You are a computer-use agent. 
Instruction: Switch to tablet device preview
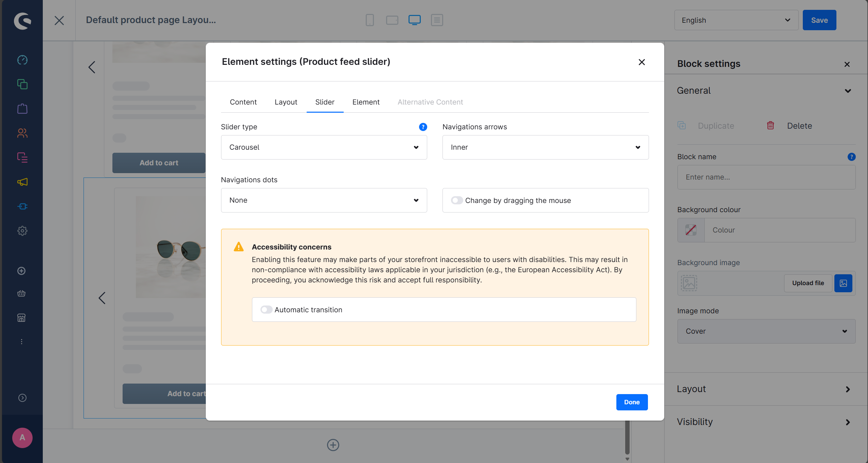pos(392,20)
